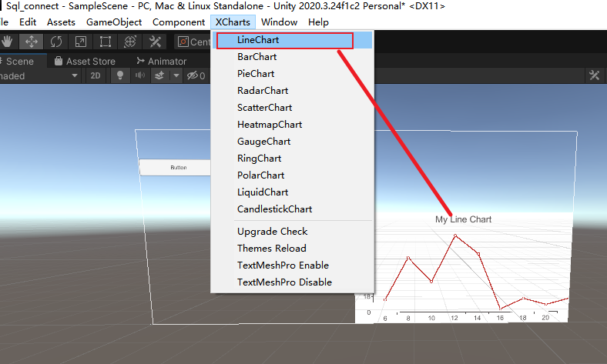Select My Line Chart title text
The image size is (607, 364).
point(463,219)
